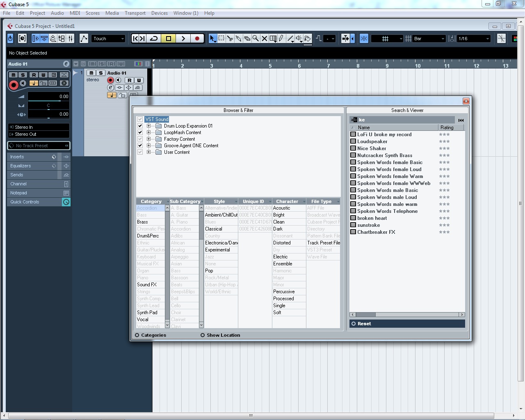Select Stereo In input routing

click(39, 127)
